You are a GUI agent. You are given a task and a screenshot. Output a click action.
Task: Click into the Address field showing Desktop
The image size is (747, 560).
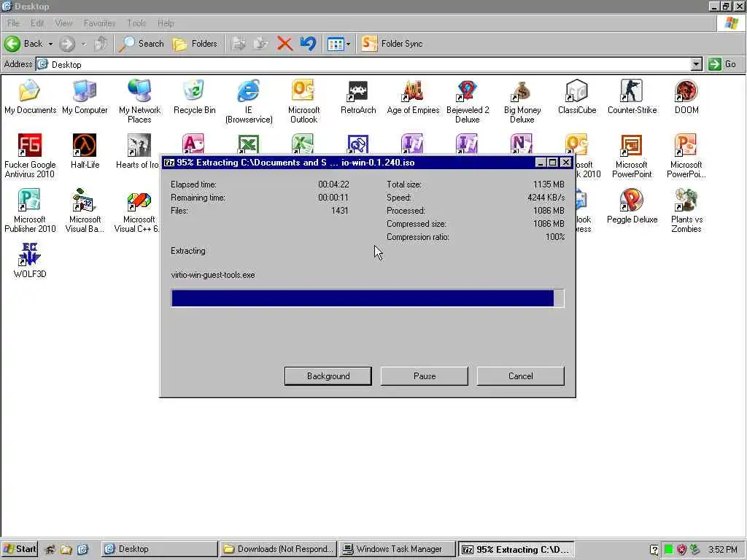coord(365,64)
